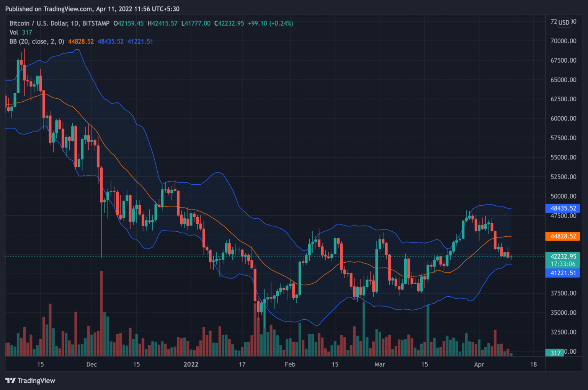Click the Published on TradingView.com header text
Image resolution: width=588 pixels, height=390 pixels.
(x=92, y=9)
